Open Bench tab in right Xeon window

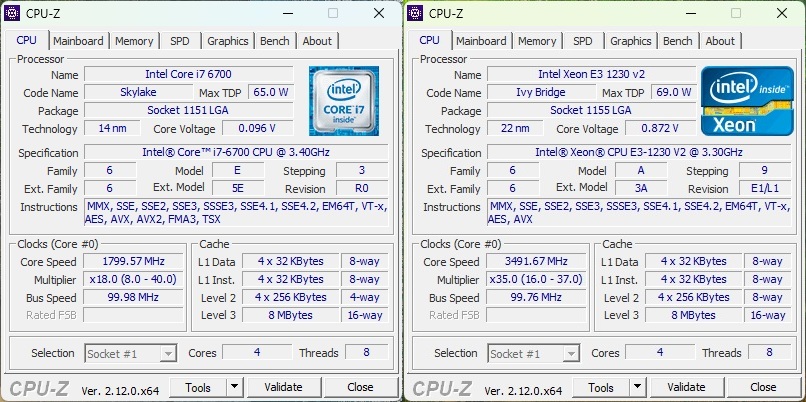[x=677, y=41]
